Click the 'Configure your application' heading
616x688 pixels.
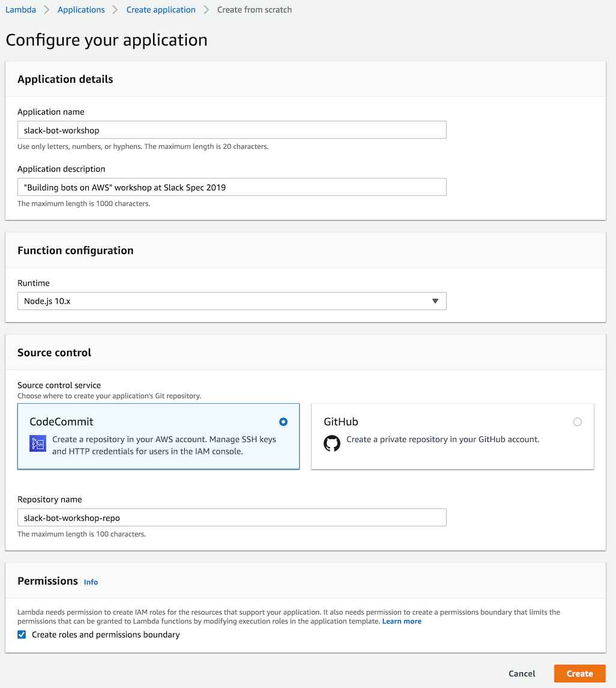pyautogui.click(x=106, y=40)
